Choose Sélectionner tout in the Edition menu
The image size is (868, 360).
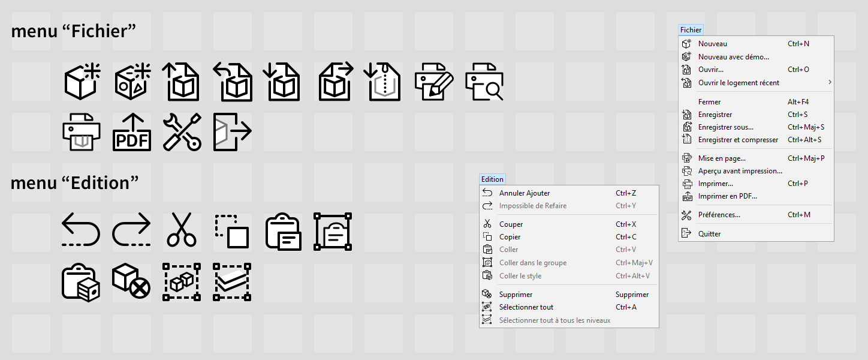[x=526, y=307]
